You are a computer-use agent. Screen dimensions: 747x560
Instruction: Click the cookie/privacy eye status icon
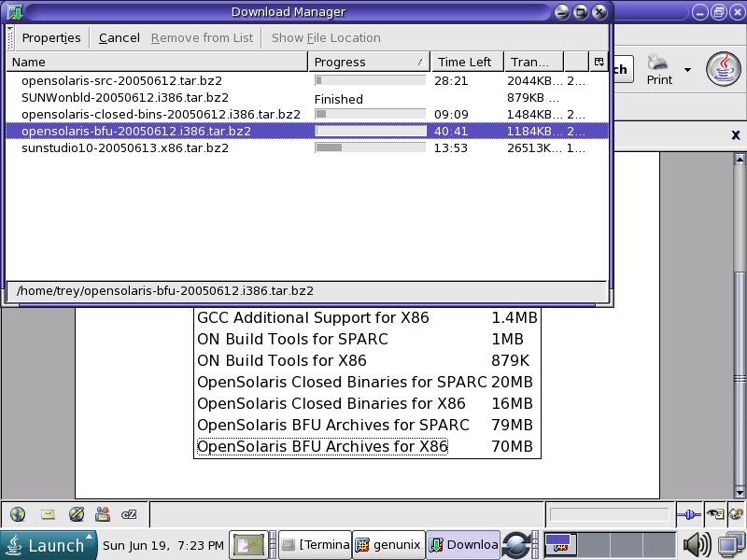click(x=715, y=514)
